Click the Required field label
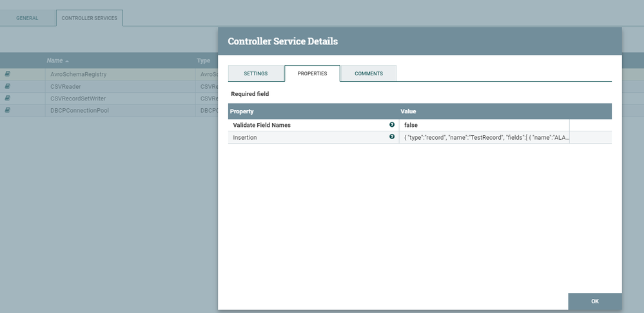The width and height of the screenshot is (644, 313). [249, 94]
